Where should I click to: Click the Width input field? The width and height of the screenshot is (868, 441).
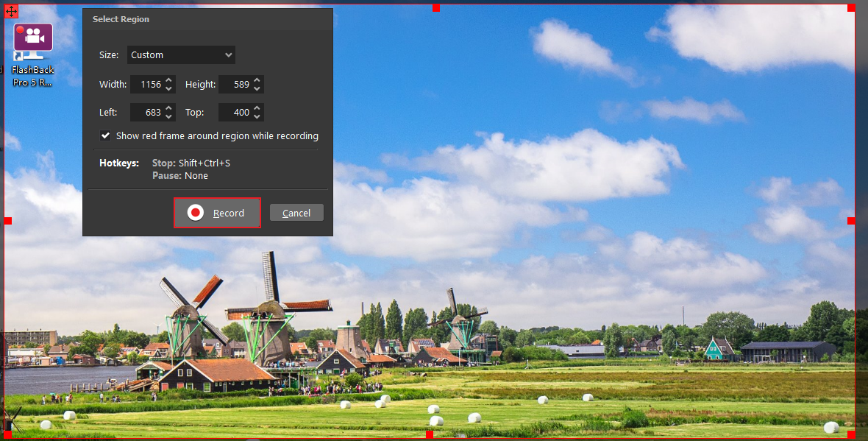pyautogui.click(x=146, y=84)
